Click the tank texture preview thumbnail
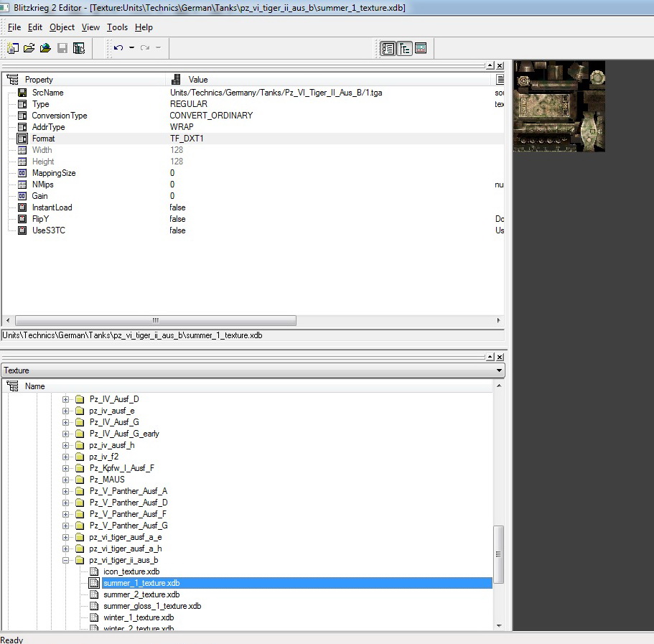Image resolution: width=654 pixels, height=644 pixels. click(x=559, y=106)
